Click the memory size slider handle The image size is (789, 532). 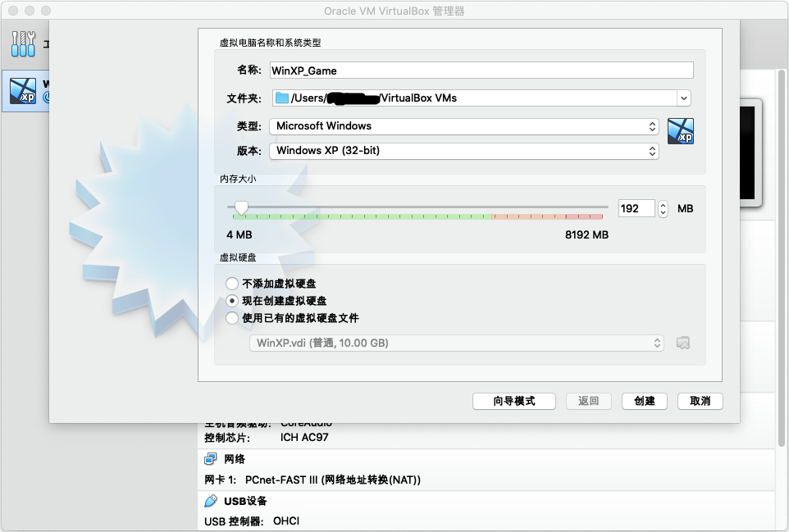coord(241,207)
